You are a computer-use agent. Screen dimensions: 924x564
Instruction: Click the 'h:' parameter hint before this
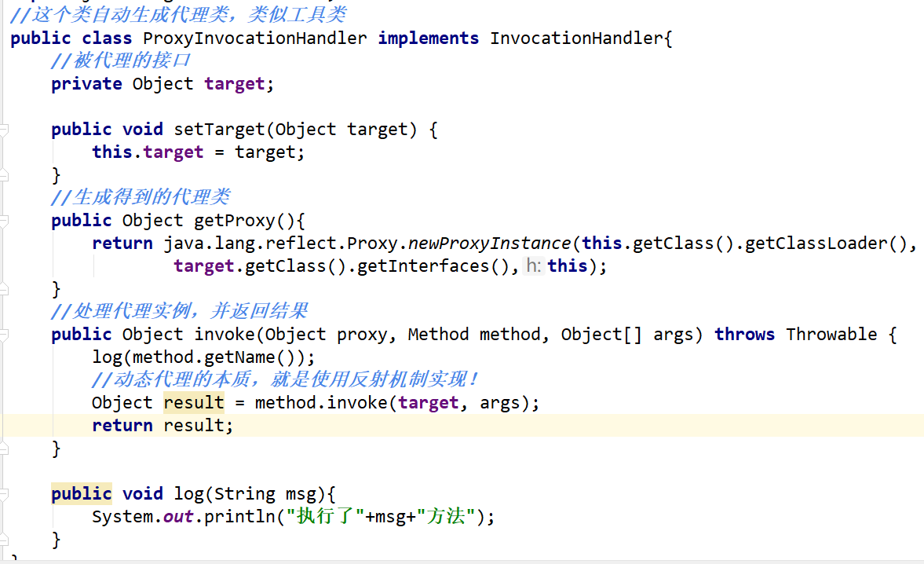click(534, 266)
